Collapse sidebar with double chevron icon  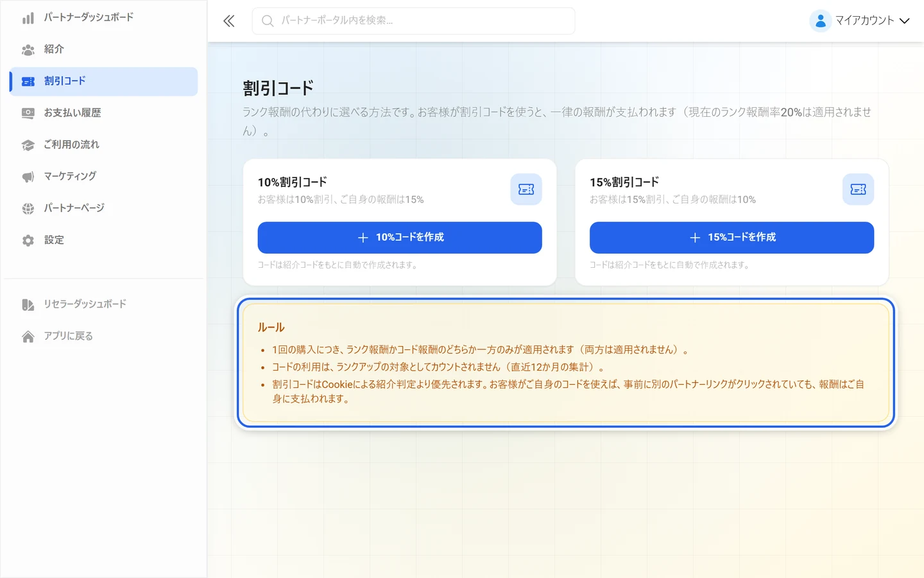(229, 21)
